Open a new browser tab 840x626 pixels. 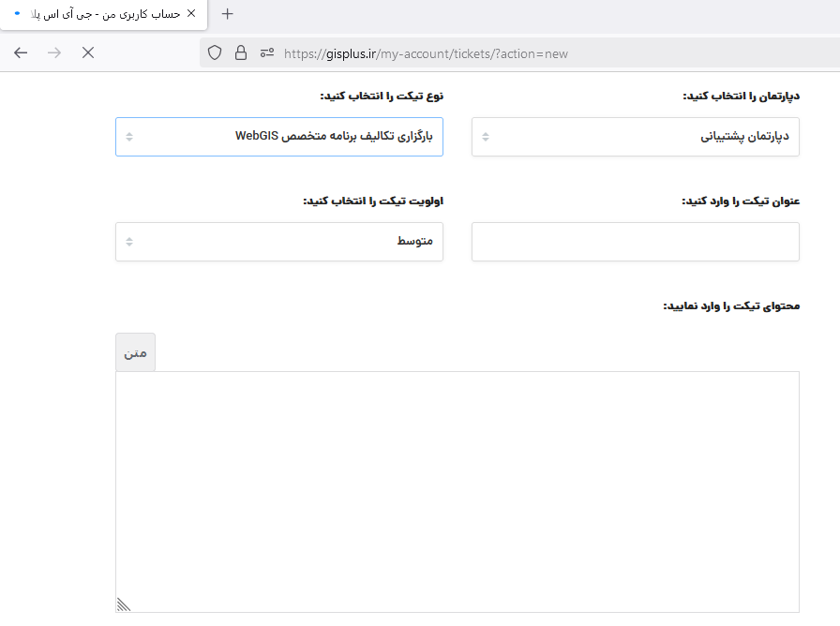tap(227, 14)
